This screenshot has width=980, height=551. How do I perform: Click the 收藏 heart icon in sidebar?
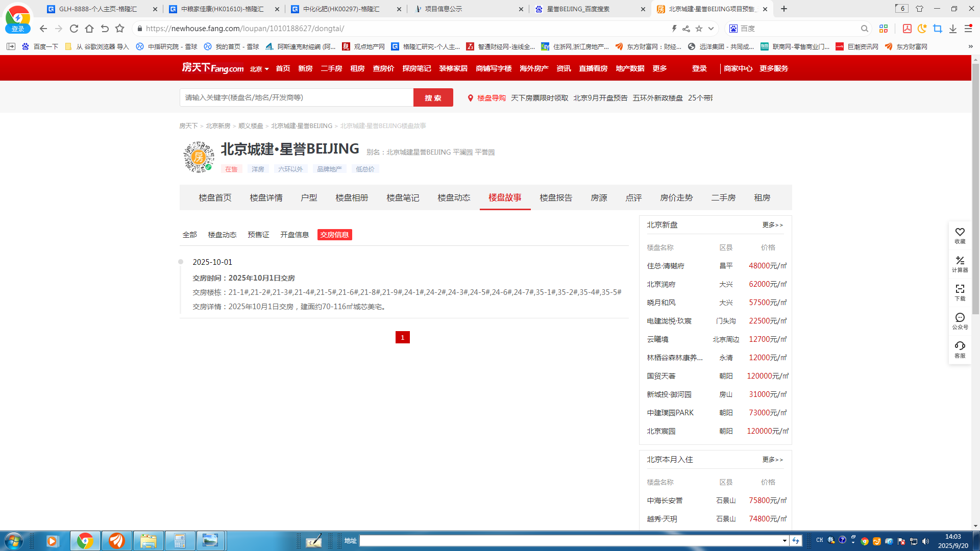pos(960,235)
